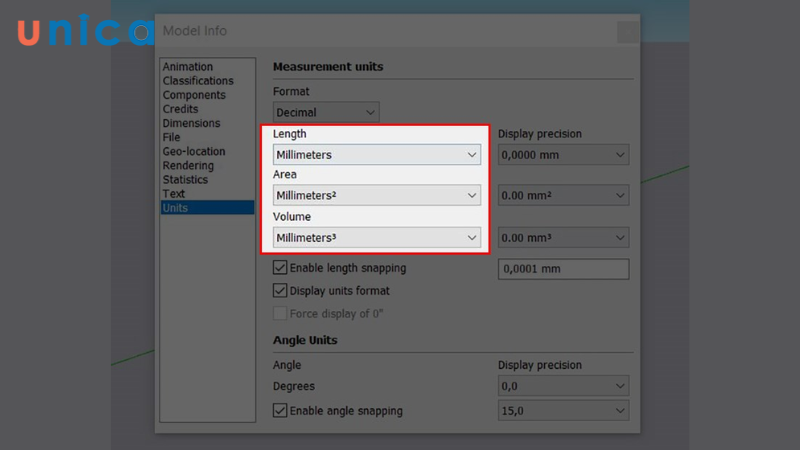The image size is (800, 450).
Task: Select the Units category
Action: point(176,208)
